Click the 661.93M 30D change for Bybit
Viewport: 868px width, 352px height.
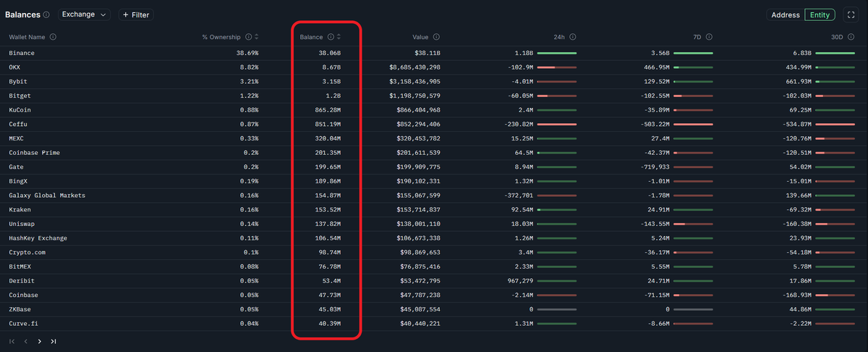[x=800, y=81]
